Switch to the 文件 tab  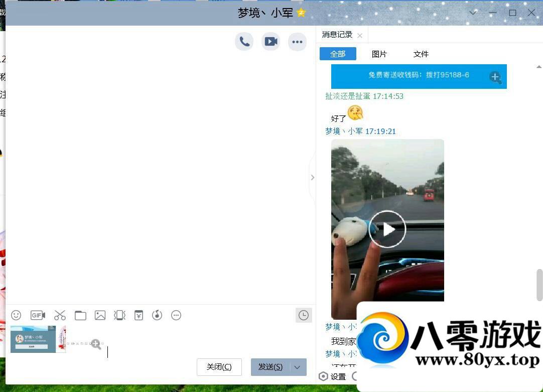pos(421,54)
